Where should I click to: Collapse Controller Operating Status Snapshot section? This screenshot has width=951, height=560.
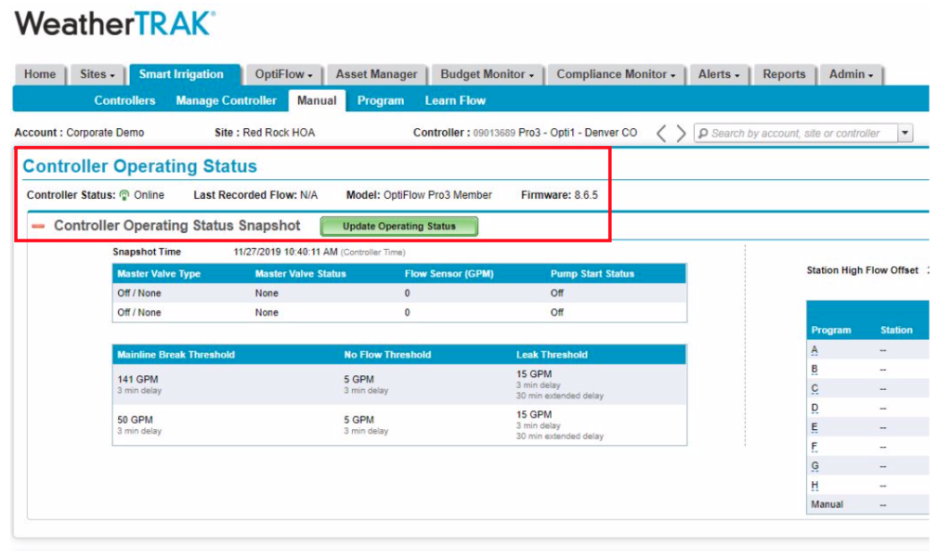tap(38, 227)
